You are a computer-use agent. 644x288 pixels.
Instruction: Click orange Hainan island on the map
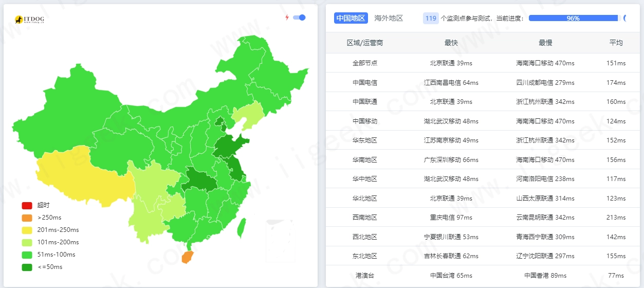point(188,257)
